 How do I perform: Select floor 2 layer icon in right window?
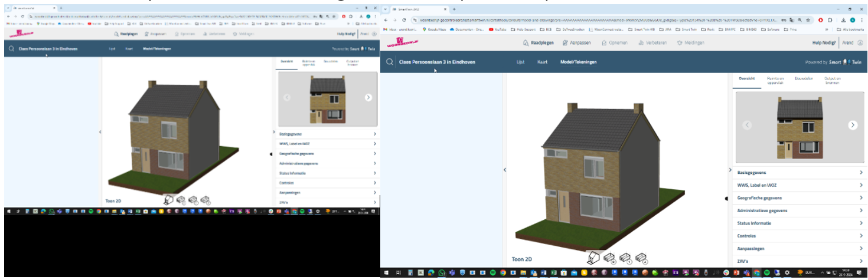(641, 257)
